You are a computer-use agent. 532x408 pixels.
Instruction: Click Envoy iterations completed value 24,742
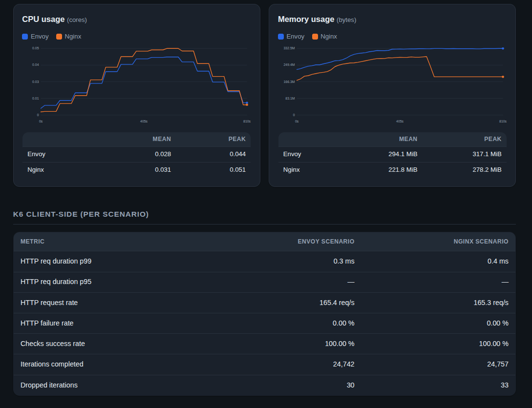344,364
